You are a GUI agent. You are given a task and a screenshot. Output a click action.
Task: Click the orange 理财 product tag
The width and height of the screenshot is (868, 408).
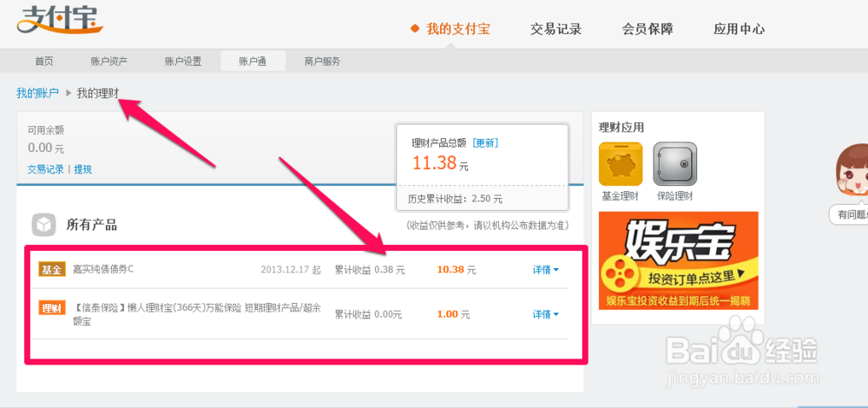click(x=52, y=308)
